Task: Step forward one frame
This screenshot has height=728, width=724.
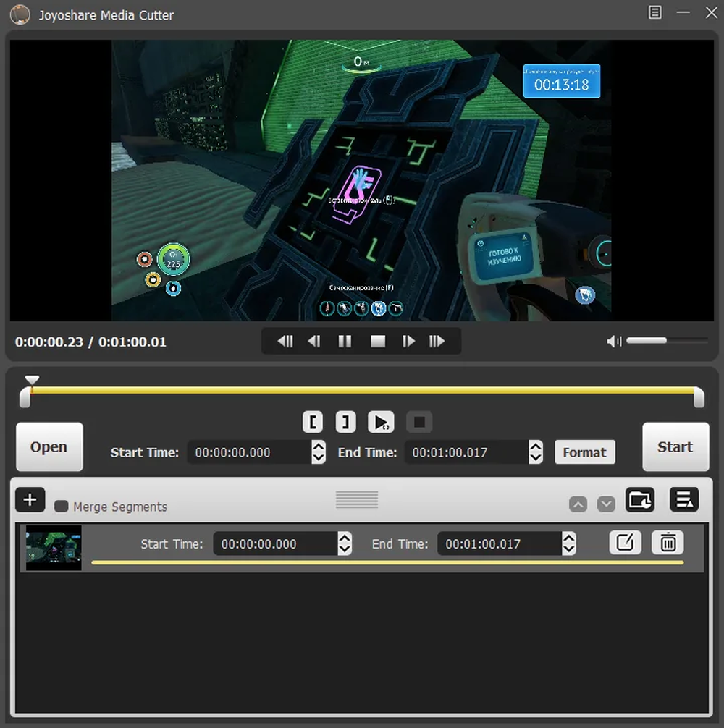Action: click(408, 342)
